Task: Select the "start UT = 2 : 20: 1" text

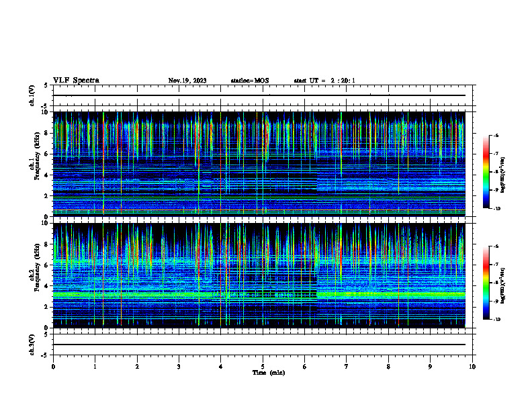Action: click(324, 81)
